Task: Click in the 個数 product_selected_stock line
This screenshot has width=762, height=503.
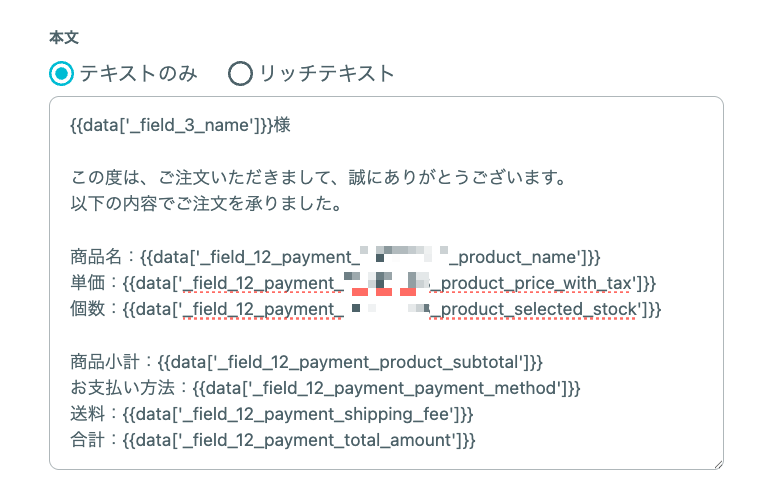Action: coord(366,309)
